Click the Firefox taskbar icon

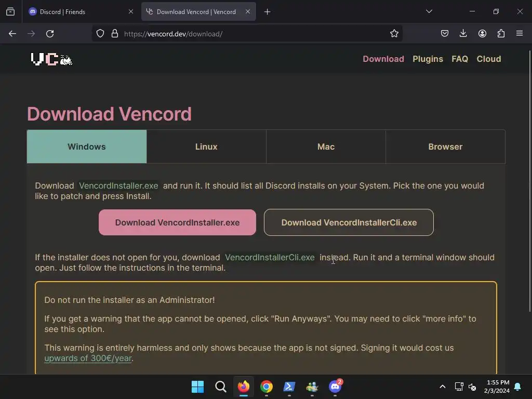click(244, 387)
